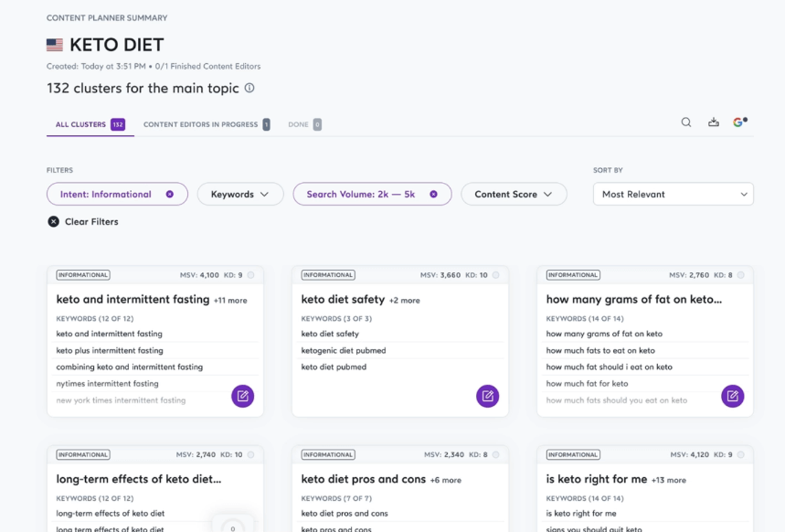The width and height of the screenshot is (785, 532).
Task: Click keyword new york times intermittent fasting
Action: (121, 400)
